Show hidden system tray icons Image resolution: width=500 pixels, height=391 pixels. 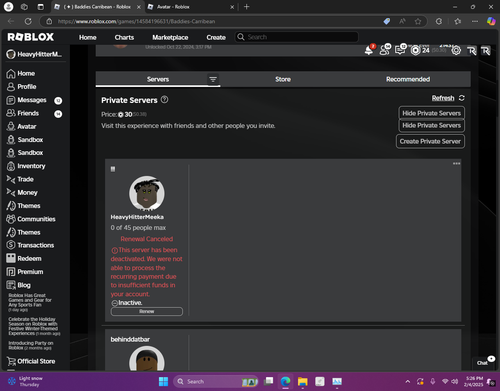[x=408, y=381]
